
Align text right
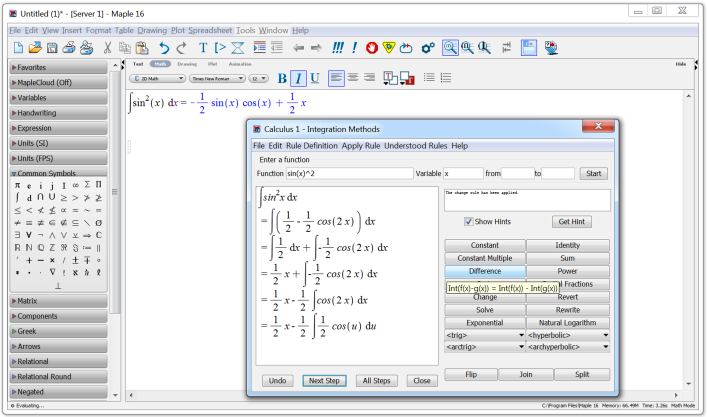369,78
